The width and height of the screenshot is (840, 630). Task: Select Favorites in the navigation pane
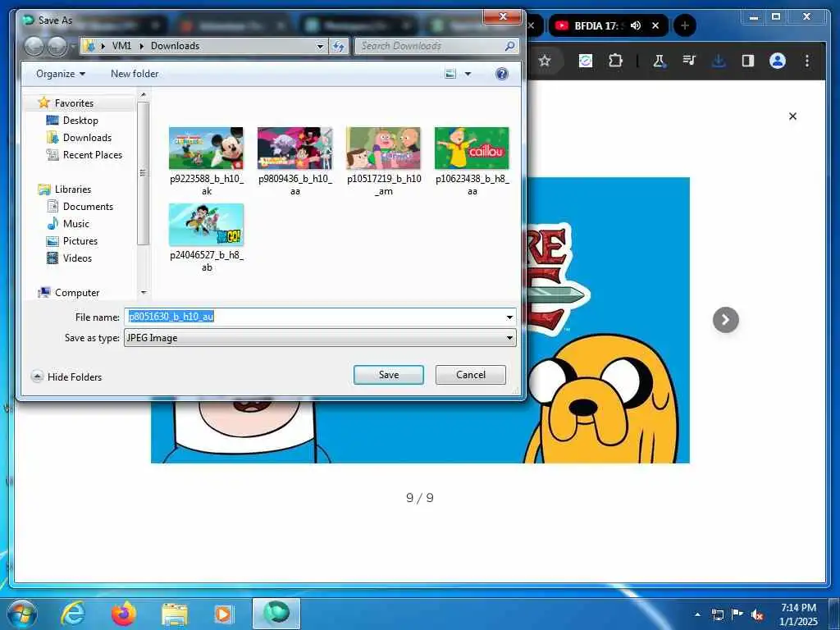pyautogui.click(x=74, y=103)
